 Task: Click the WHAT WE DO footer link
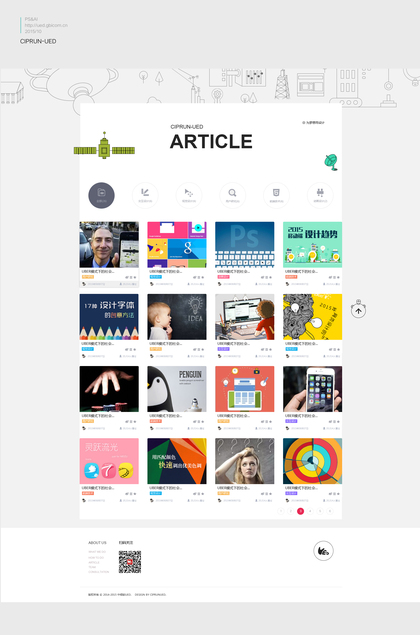tap(97, 552)
